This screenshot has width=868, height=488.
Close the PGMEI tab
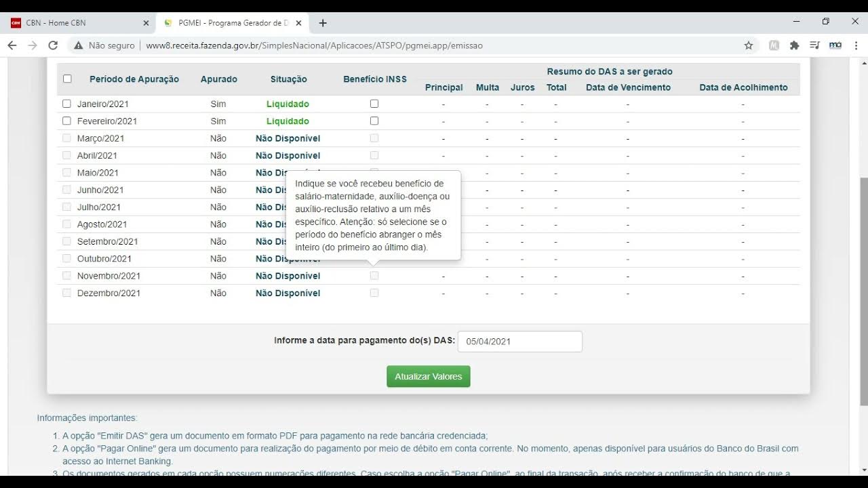tap(298, 23)
